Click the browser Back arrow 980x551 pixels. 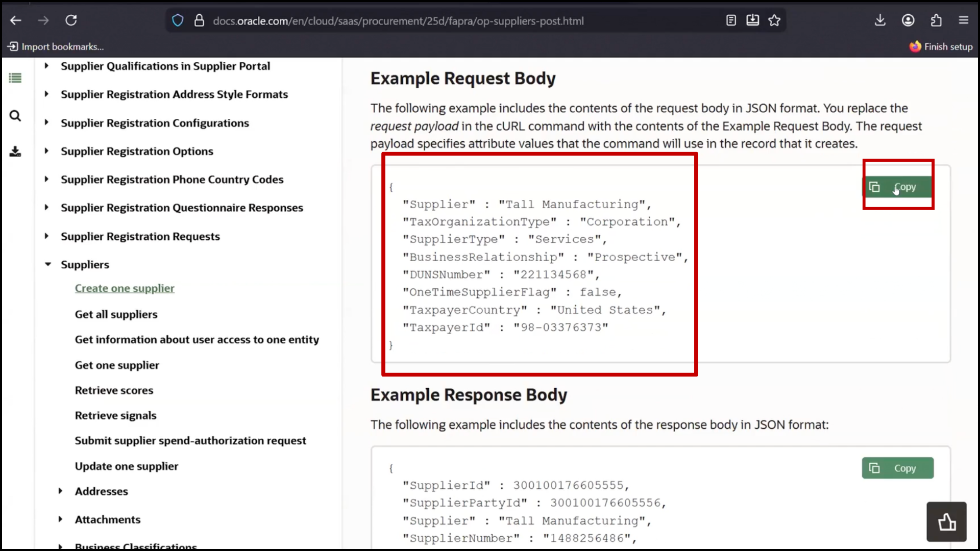click(x=16, y=20)
